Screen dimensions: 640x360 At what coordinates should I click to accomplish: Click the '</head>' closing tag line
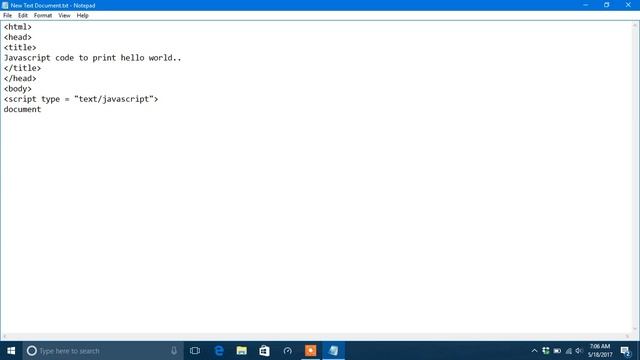point(20,78)
